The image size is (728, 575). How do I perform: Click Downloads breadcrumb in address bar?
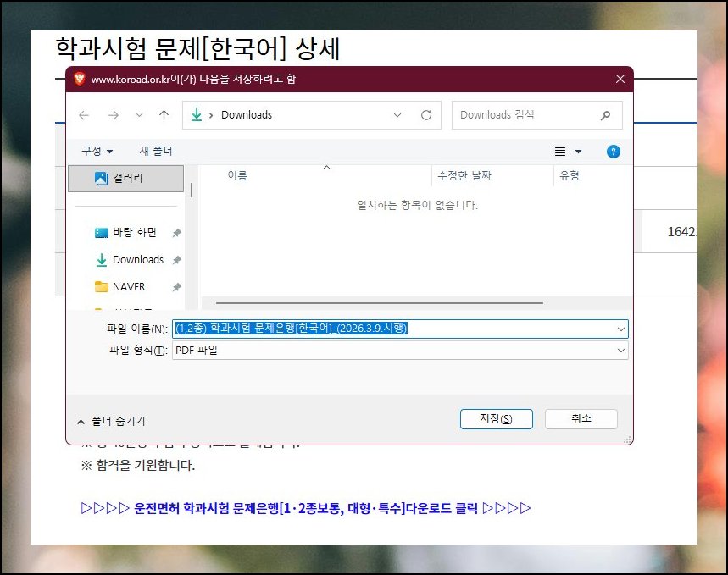[247, 114]
